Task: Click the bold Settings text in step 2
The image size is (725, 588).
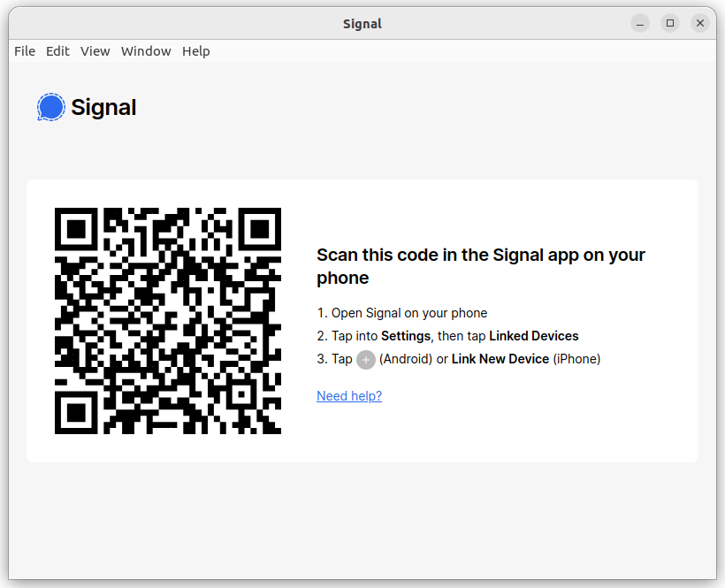Action: coord(406,336)
